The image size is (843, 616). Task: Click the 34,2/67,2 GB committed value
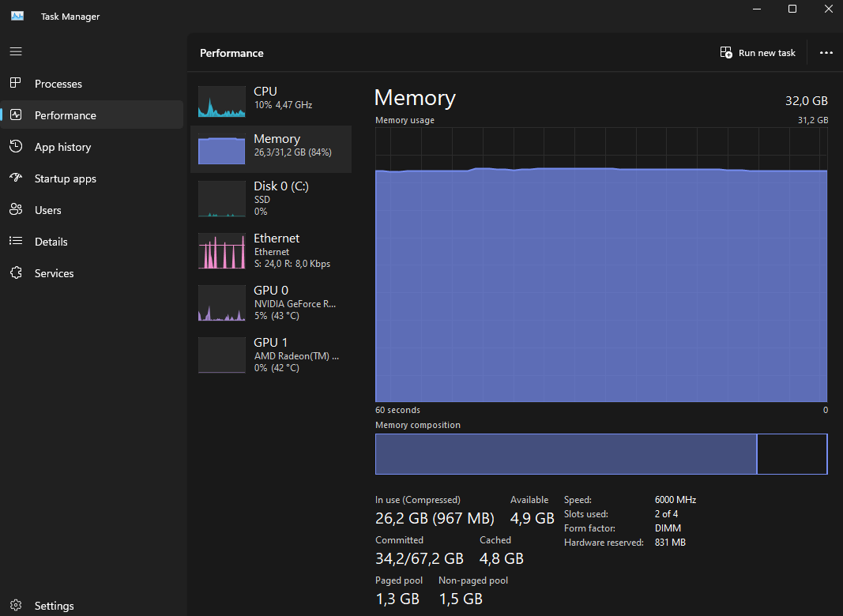pyautogui.click(x=419, y=558)
